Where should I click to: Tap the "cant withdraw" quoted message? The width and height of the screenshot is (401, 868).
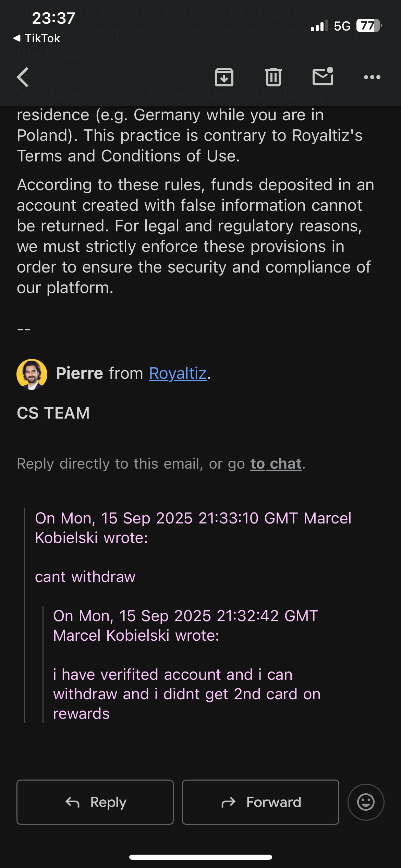[85, 577]
